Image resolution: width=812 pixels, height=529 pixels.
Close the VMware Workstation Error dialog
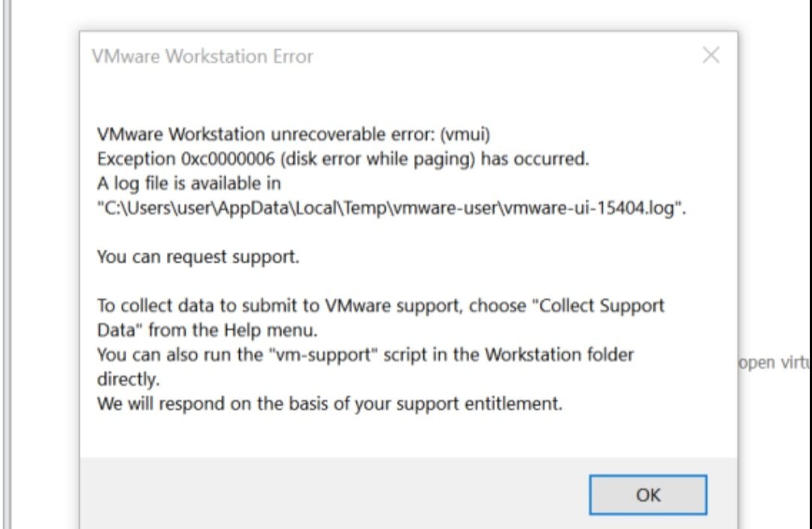coord(711,55)
